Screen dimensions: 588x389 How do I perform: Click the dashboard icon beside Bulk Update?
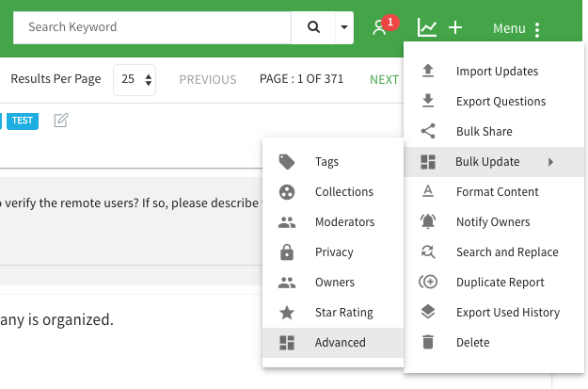point(428,162)
